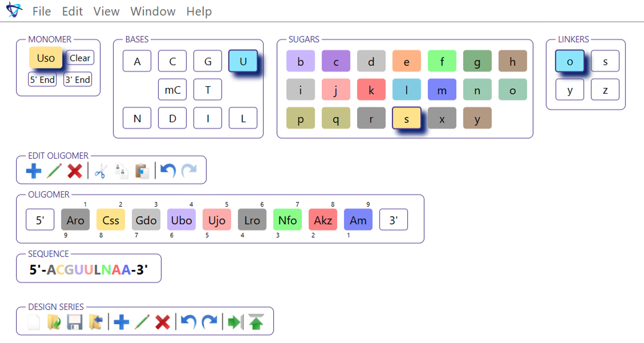Screen dimensions: 644x343
Task: Undo the last oligomer edit
Action: pyautogui.click(x=168, y=171)
